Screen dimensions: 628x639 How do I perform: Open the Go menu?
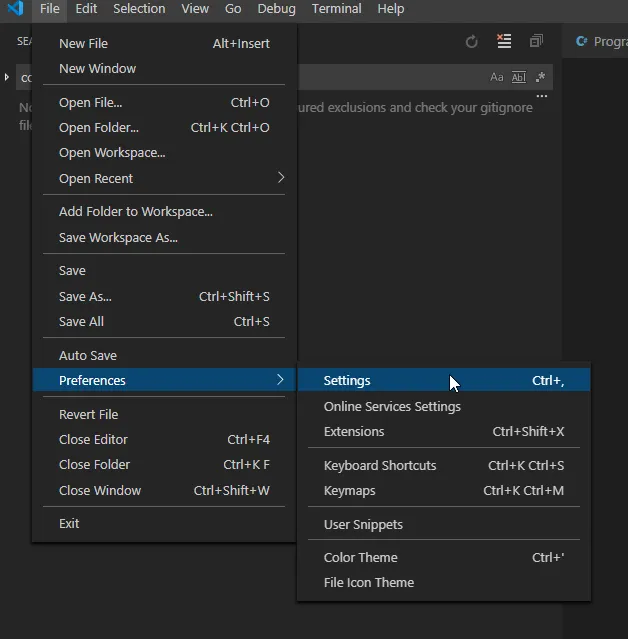pyautogui.click(x=233, y=9)
